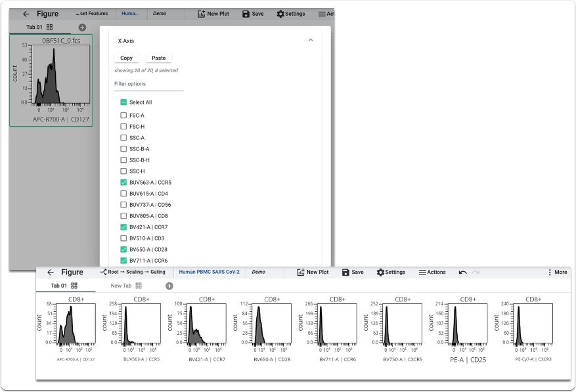Click the layout grid icon beside Tab 01 above the 0BF51C_0.fcs plot
This screenshot has width=576, height=392.
click(x=50, y=27)
